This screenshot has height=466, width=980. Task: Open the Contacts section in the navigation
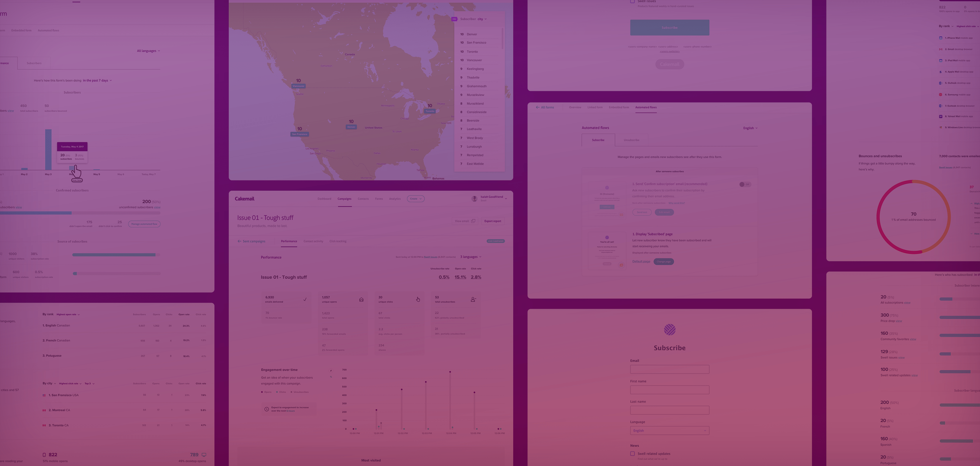point(363,199)
